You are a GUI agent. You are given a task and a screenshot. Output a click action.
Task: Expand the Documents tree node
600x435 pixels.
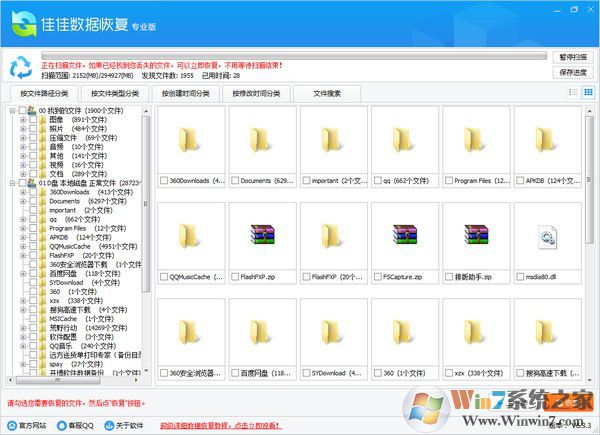tap(23, 201)
